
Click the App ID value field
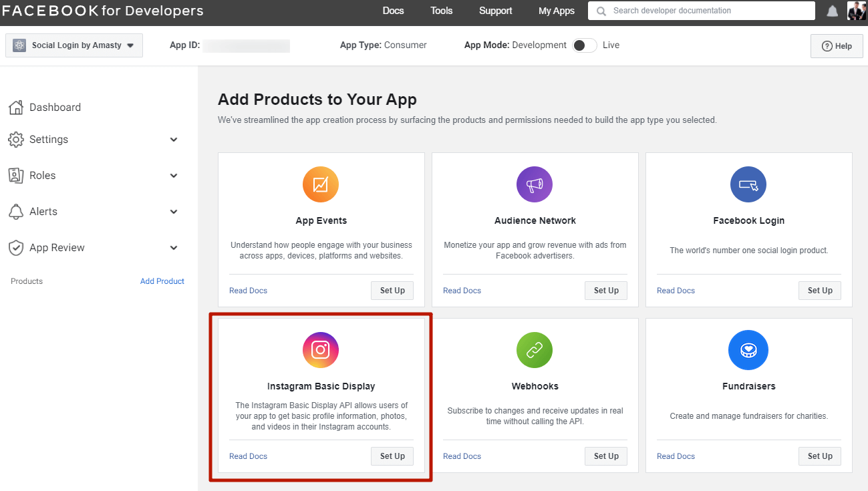[247, 45]
